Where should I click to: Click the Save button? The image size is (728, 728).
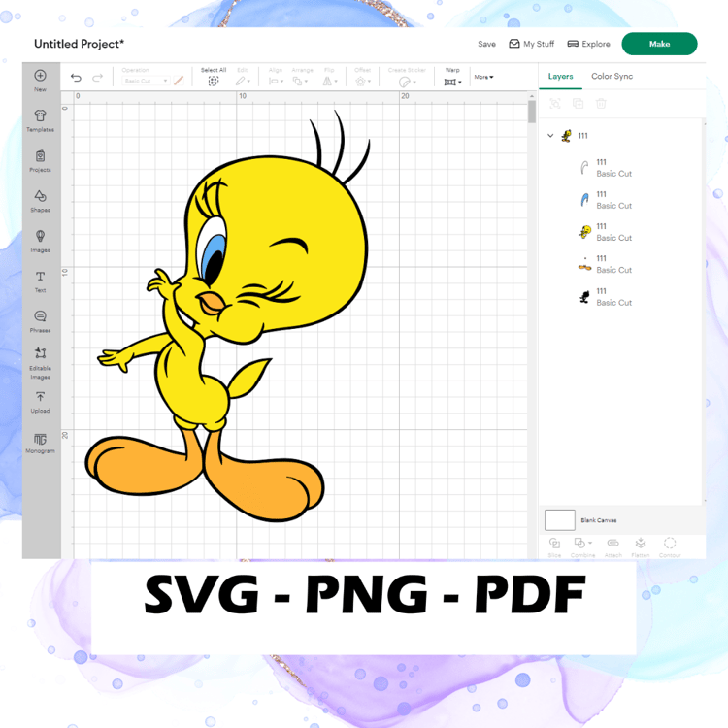click(x=486, y=44)
